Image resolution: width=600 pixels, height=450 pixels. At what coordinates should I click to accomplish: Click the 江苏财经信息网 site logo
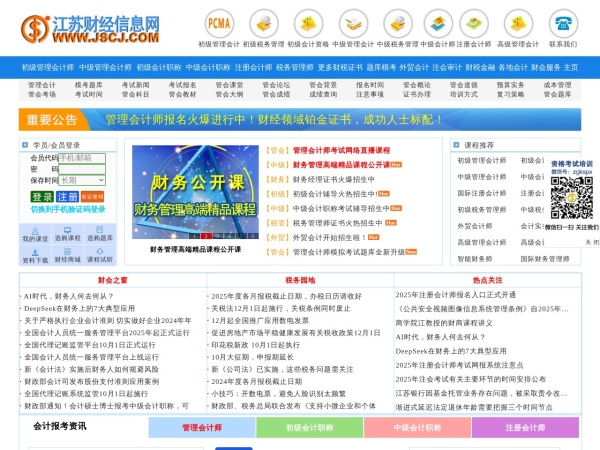90,29
